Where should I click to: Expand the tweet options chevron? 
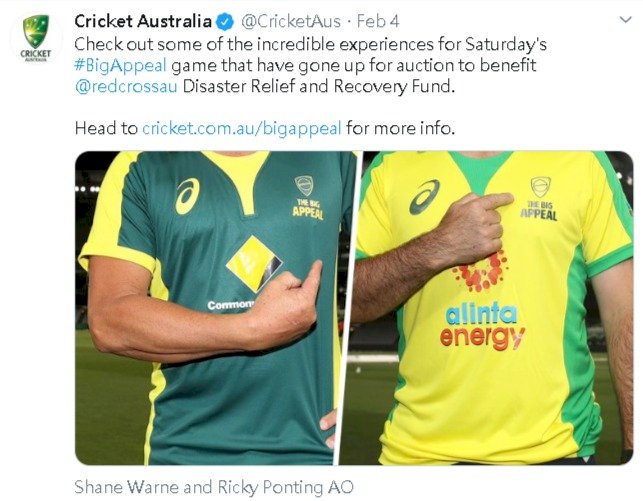tap(625, 19)
